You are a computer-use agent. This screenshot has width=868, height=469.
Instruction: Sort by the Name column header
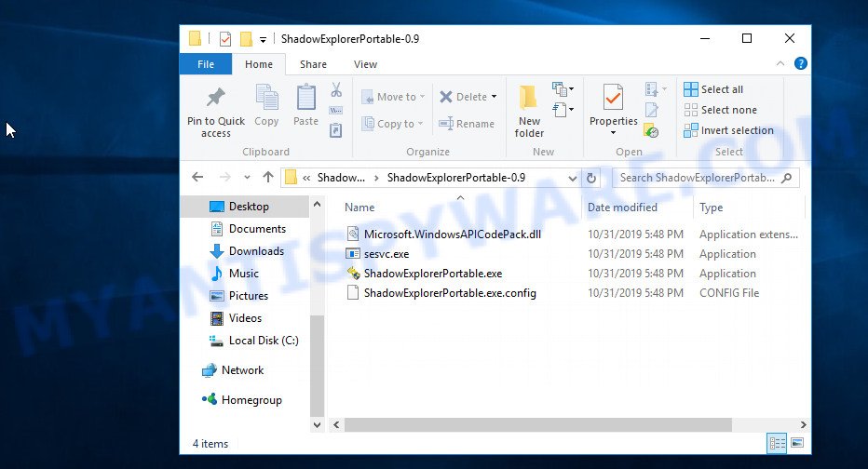point(359,208)
